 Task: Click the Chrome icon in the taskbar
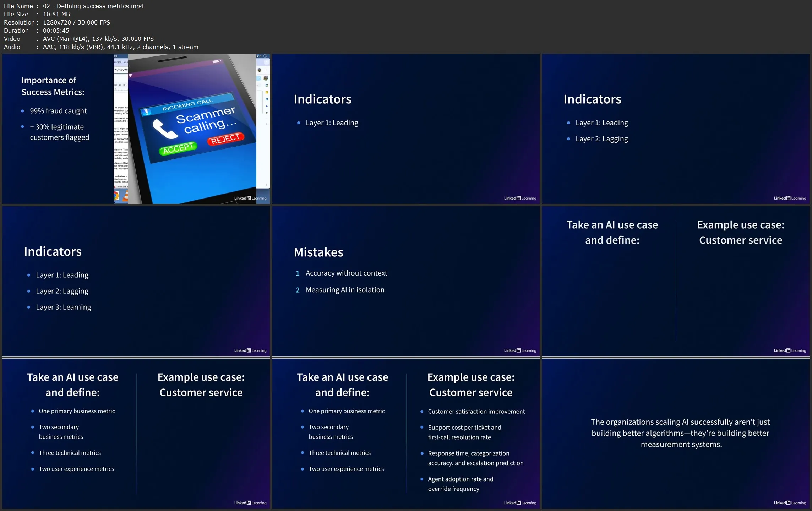(x=116, y=196)
